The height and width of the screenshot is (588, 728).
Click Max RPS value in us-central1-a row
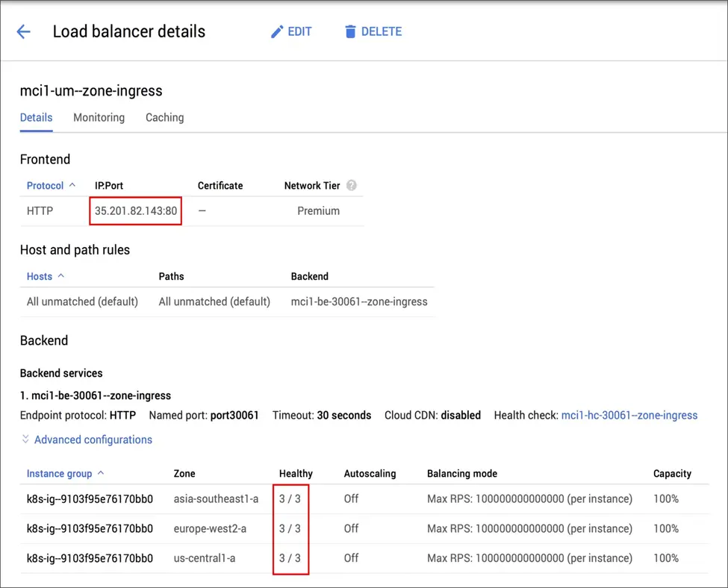[x=529, y=558]
